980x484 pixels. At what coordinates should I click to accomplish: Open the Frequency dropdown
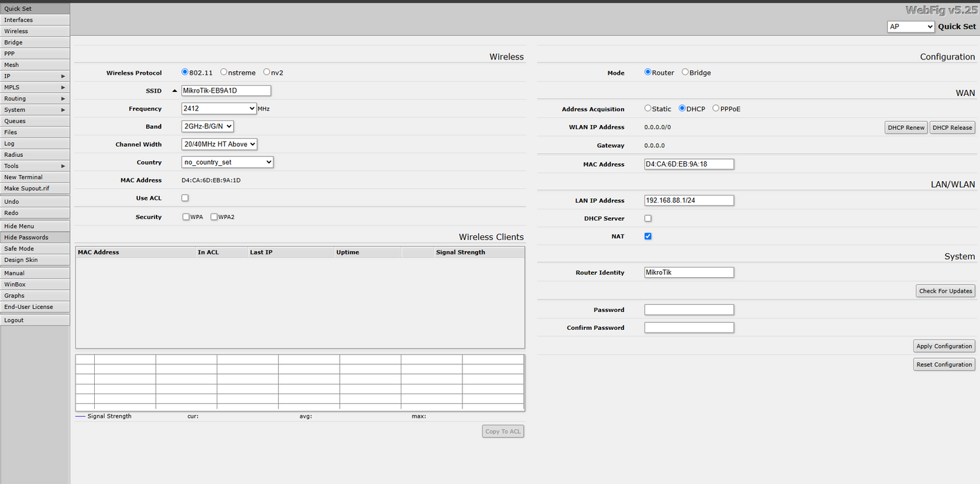coord(219,109)
